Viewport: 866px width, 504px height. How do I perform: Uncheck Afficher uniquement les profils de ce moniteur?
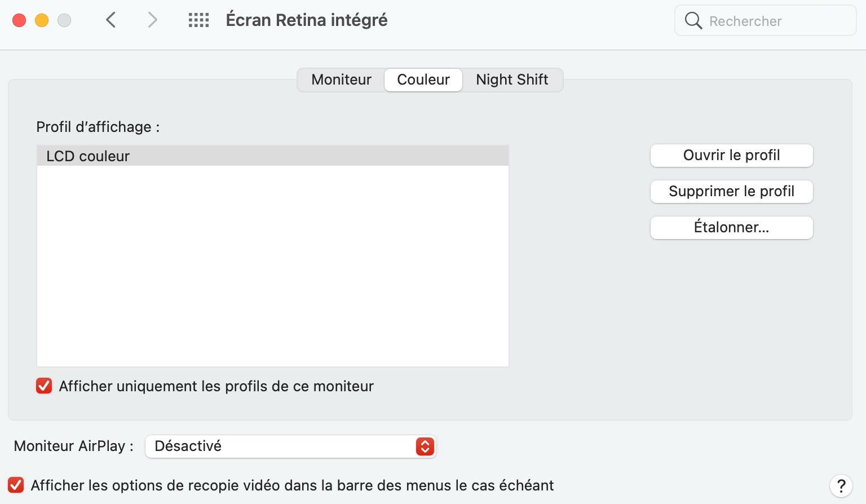click(x=44, y=386)
